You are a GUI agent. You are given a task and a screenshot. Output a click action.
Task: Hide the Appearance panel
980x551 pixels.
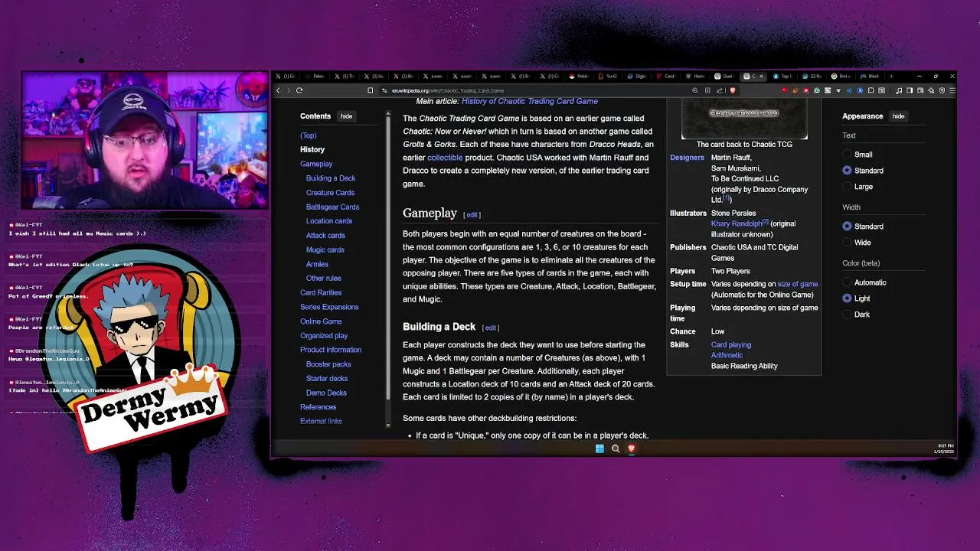[x=898, y=116]
